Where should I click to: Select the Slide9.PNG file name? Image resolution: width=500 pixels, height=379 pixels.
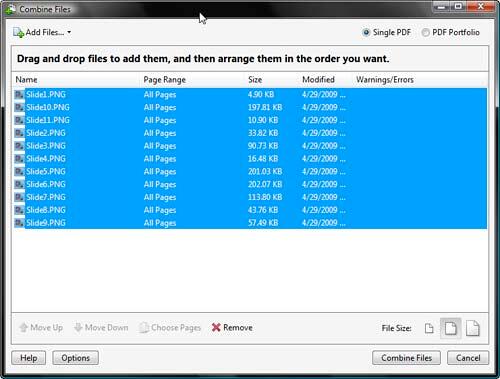pos(46,223)
